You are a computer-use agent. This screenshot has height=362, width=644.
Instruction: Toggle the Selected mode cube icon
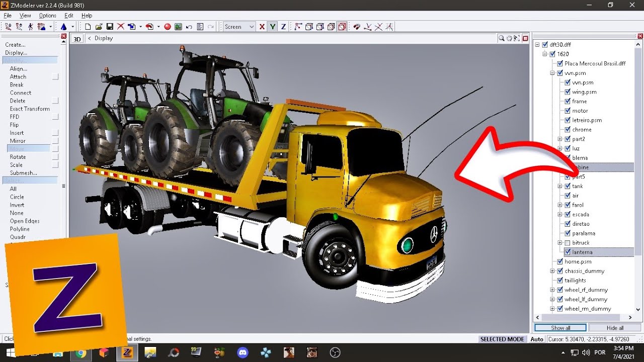pos(342,27)
